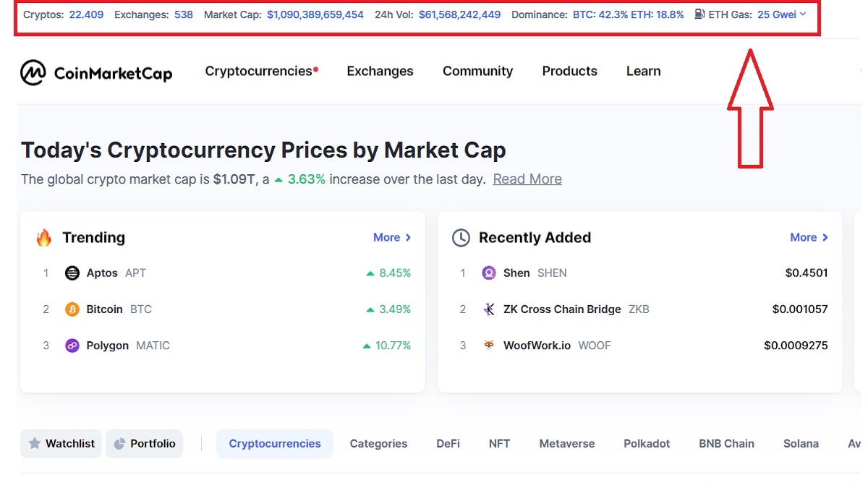Open More options in the Trending card
The image size is (868, 488).
[392, 236]
